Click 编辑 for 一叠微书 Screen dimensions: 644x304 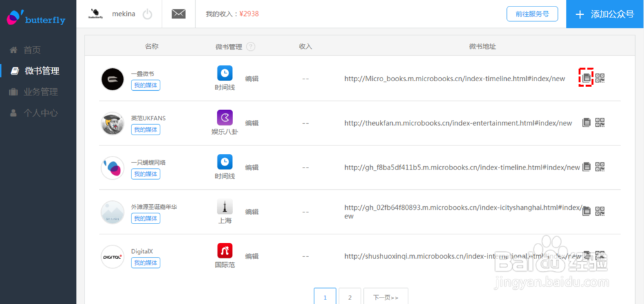[x=252, y=79]
